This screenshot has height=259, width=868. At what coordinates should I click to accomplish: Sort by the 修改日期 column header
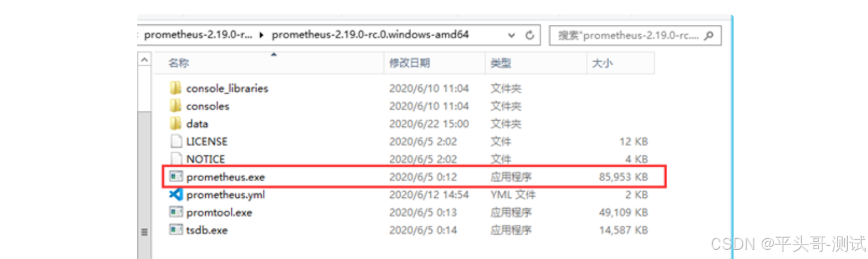pos(434,63)
